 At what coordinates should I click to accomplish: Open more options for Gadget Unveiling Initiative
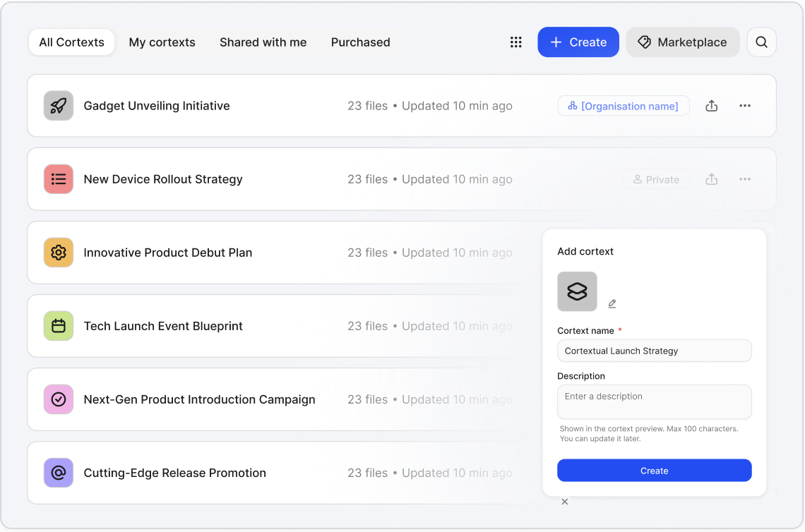coord(744,106)
